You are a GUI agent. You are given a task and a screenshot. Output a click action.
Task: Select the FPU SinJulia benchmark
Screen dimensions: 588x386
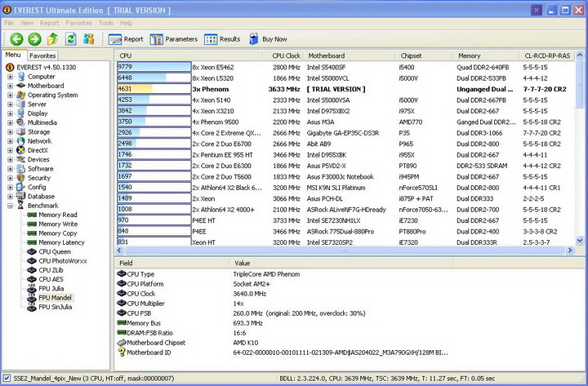[x=56, y=307]
